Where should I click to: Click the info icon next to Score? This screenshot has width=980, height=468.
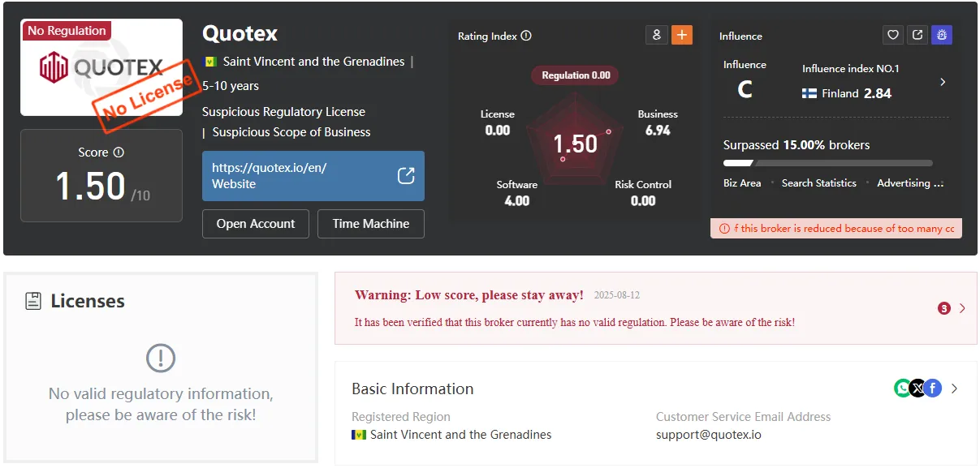coord(119,152)
